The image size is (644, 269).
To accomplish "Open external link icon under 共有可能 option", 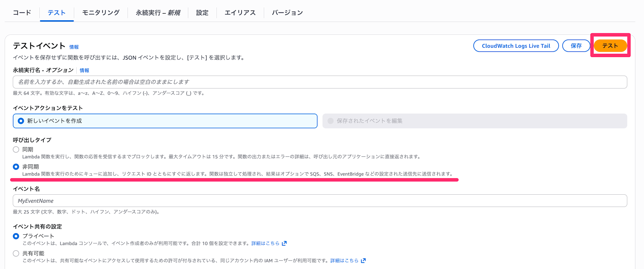I will 363,261.
